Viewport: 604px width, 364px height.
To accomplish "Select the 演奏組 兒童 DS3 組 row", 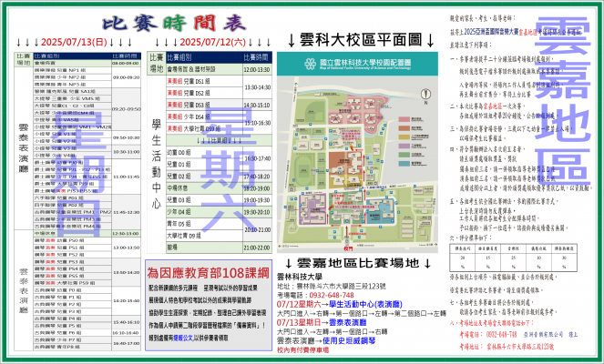I will (205, 105).
